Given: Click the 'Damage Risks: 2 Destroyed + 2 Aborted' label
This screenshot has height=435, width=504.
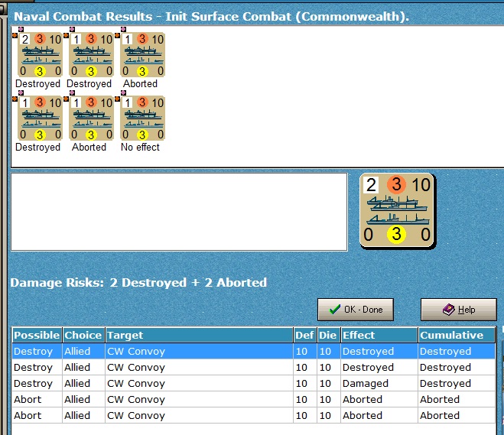Looking at the screenshot, I should tap(138, 283).
